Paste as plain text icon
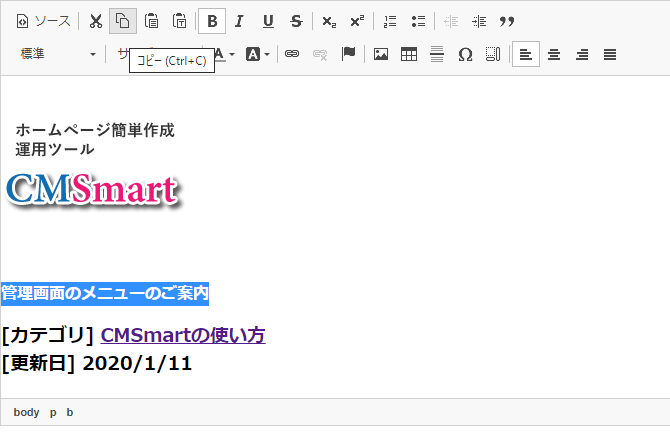This screenshot has width=670, height=439. [179, 21]
